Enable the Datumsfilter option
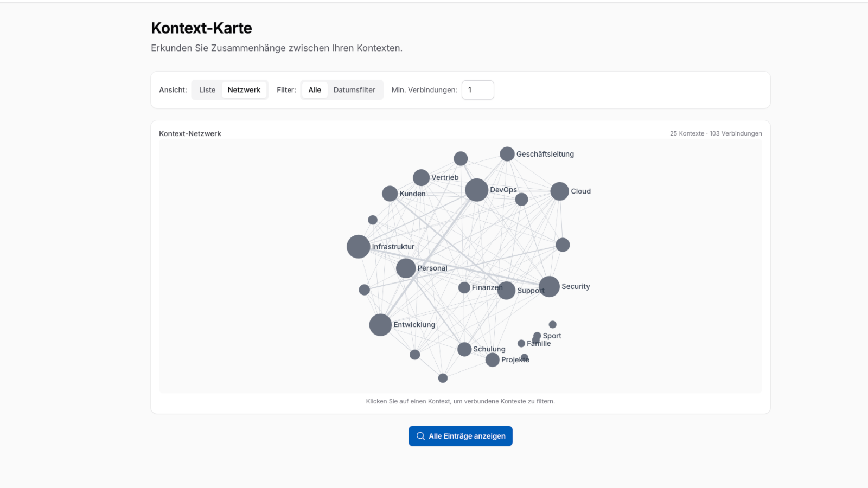Image resolution: width=868 pixels, height=488 pixels. (x=354, y=90)
